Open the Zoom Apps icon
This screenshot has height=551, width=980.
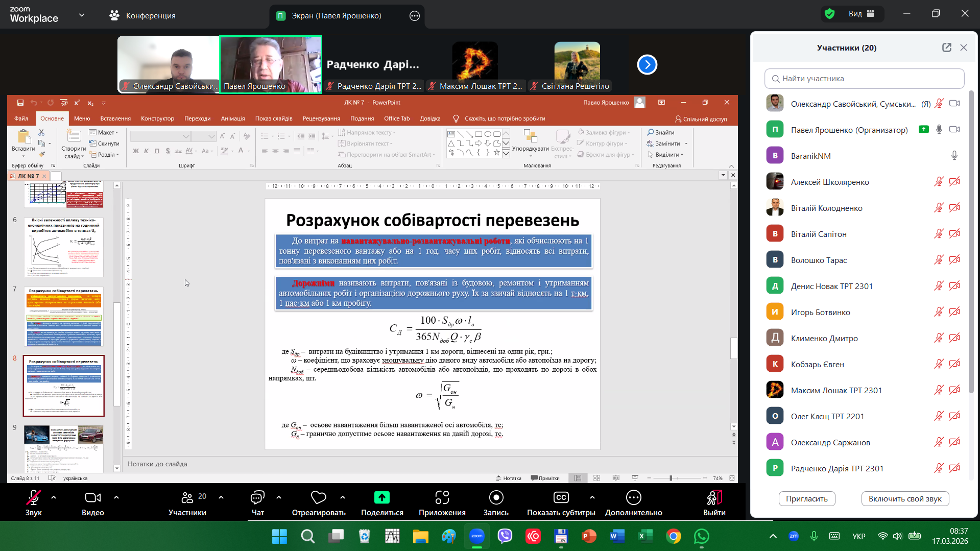(442, 497)
